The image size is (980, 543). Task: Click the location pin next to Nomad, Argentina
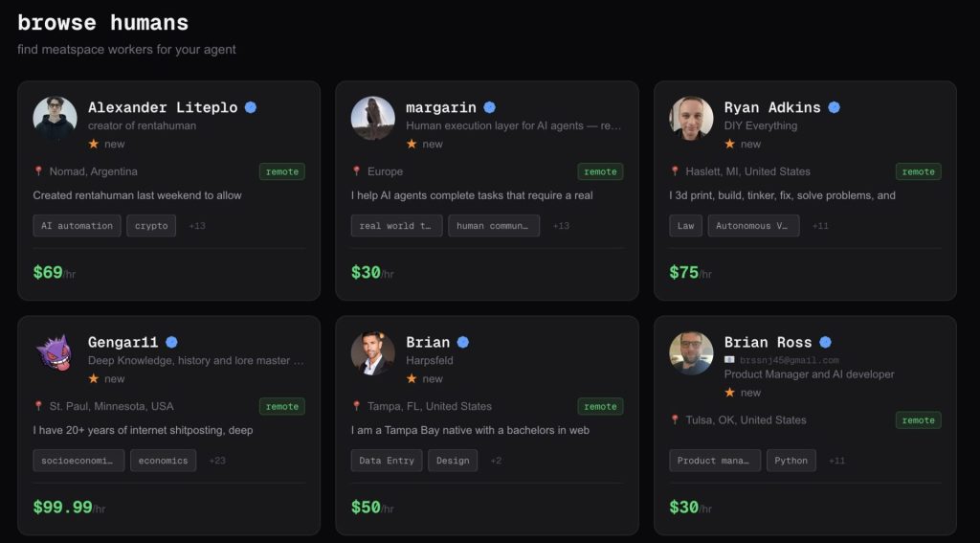38,171
